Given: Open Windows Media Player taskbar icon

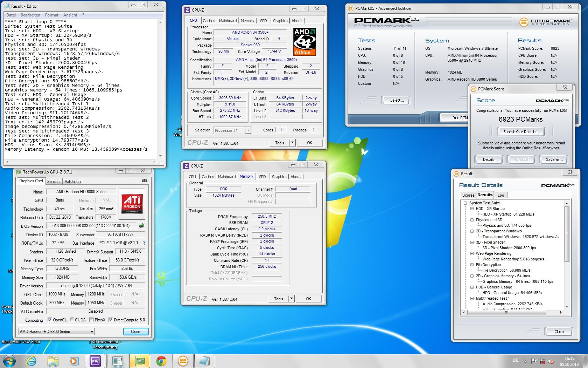Looking at the screenshot, I should (x=73, y=361).
